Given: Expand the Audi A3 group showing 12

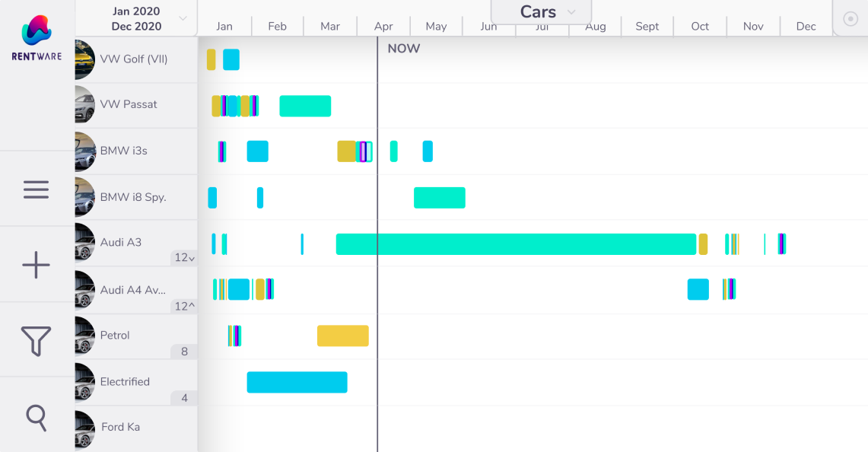Looking at the screenshot, I should pos(184,257).
